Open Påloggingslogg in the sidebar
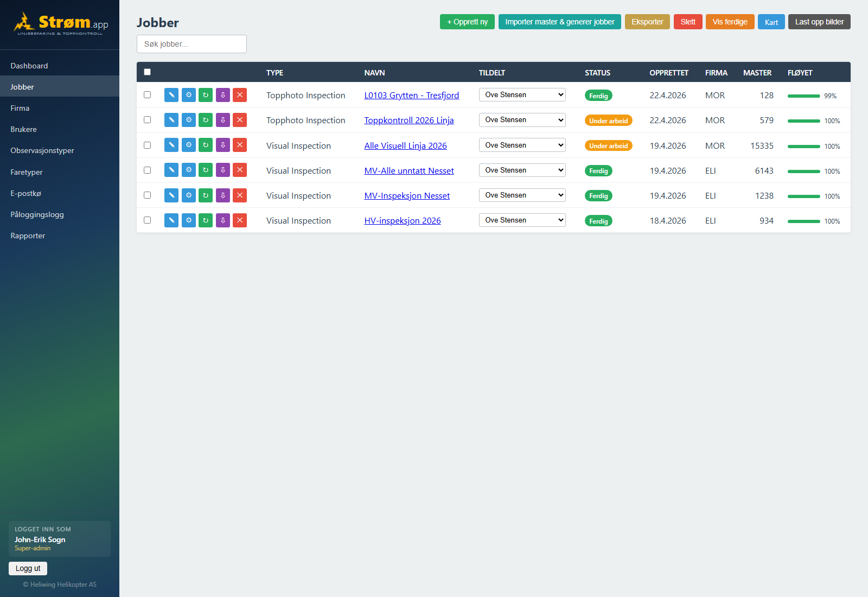The height and width of the screenshot is (597, 868). tap(60, 214)
